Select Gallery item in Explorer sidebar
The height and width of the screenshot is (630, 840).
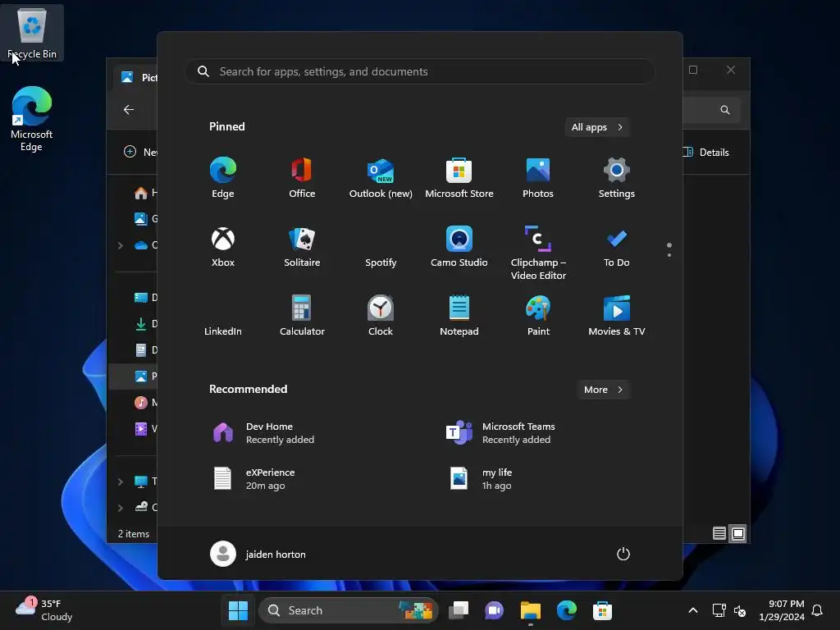(144, 218)
